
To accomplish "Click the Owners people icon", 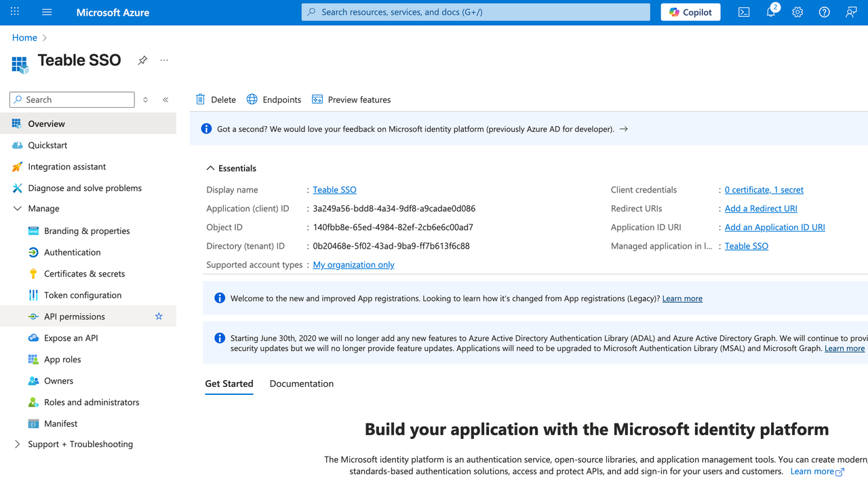I will 33,381.
